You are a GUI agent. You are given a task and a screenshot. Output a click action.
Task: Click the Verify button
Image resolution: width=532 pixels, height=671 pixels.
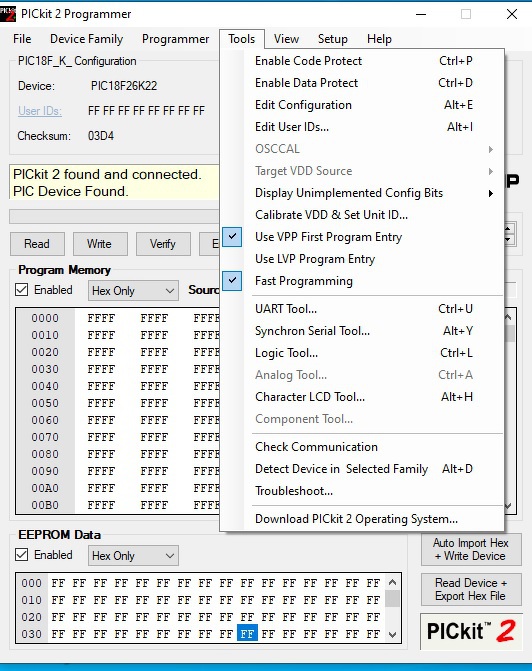coord(163,244)
